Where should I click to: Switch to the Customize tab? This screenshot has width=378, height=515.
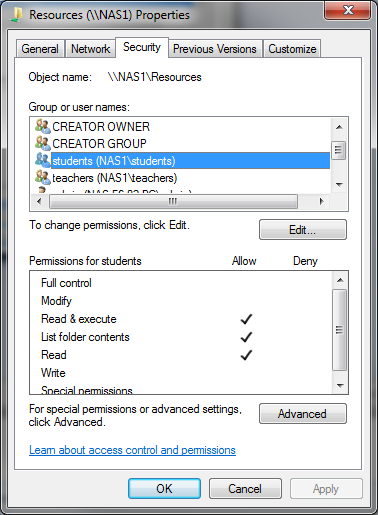[292, 49]
